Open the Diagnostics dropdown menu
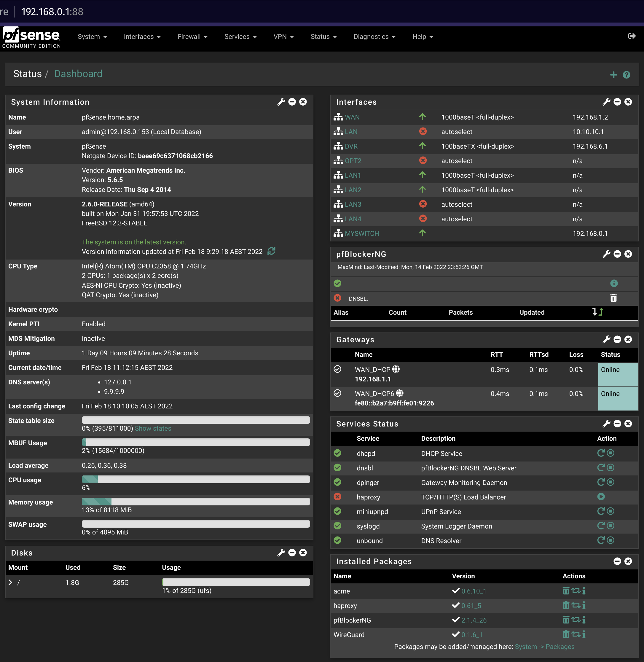The width and height of the screenshot is (644, 662). point(374,36)
